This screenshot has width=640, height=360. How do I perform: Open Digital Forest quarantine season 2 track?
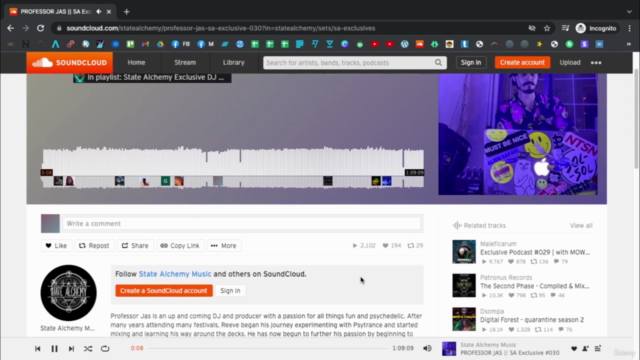(532, 320)
